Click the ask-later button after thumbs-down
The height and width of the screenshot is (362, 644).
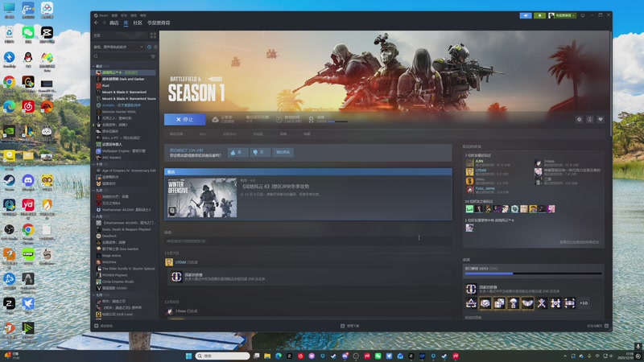click(283, 152)
